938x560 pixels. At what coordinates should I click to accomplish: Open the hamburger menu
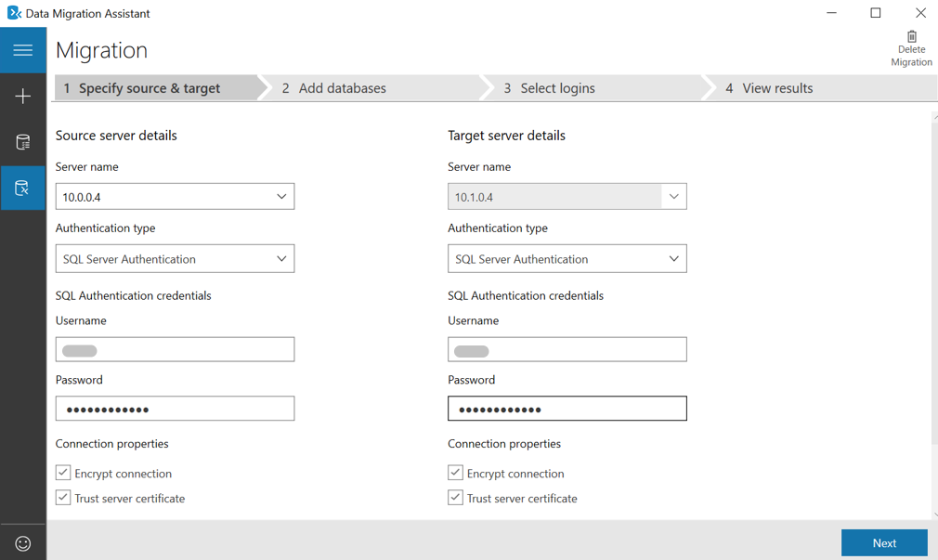coord(22,50)
